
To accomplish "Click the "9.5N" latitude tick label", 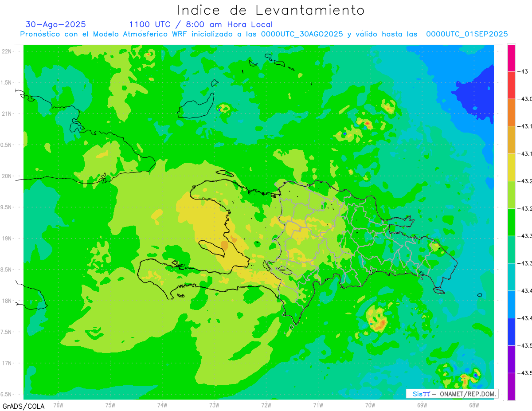I will [x=7, y=207].
